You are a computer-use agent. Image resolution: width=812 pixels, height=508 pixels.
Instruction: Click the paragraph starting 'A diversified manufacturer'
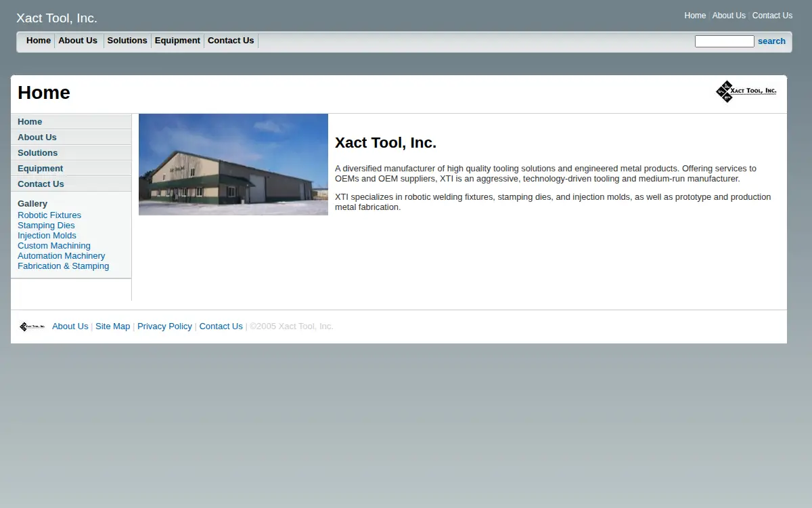coord(545,173)
